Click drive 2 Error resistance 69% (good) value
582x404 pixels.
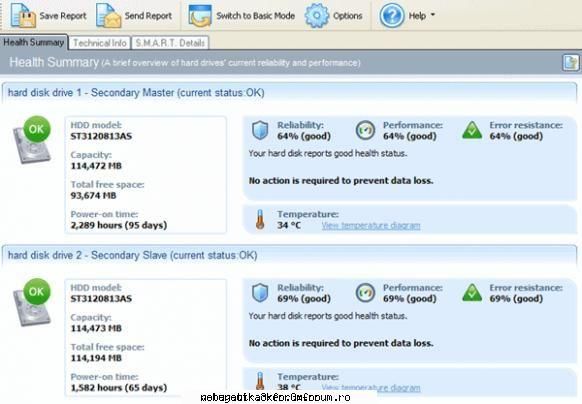pyautogui.click(x=516, y=299)
